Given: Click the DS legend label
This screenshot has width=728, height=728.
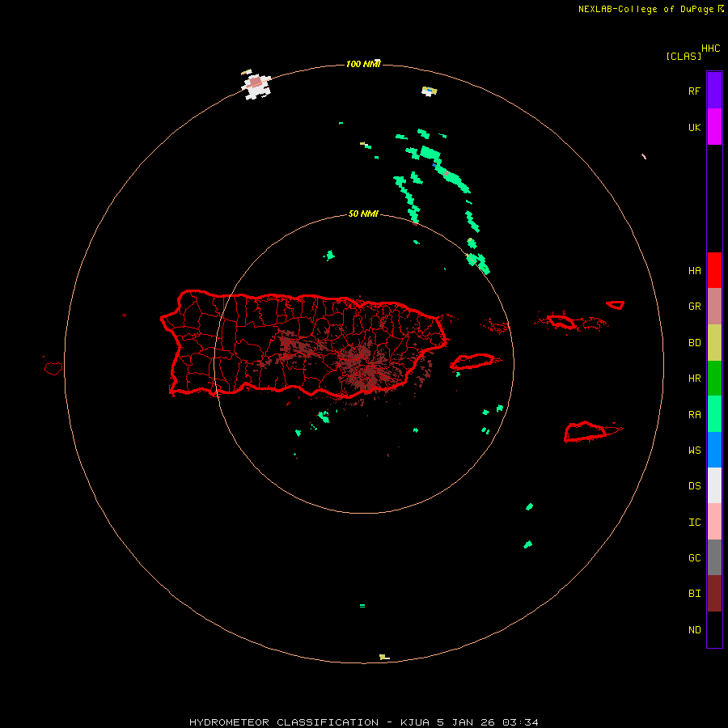Looking at the screenshot, I should click(x=694, y=486).
